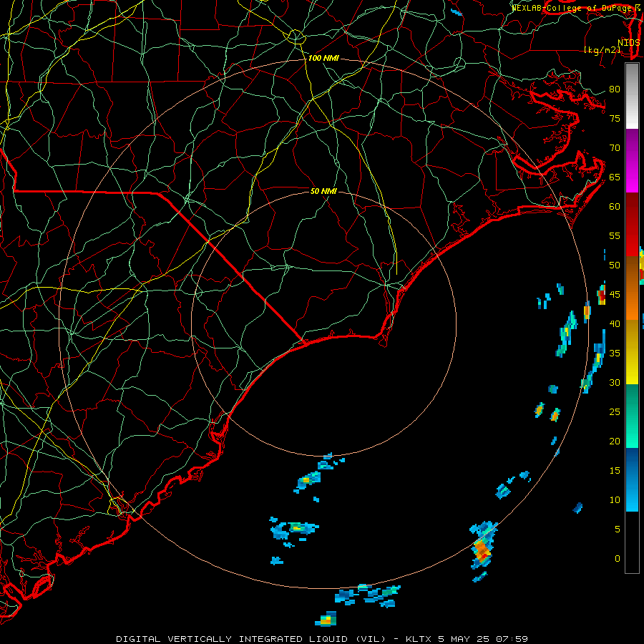This screenshot has height=644, width=644.
Task: Select the 45 value on the VIL scale
Action: pyautogui.click(x=615, y=295)
